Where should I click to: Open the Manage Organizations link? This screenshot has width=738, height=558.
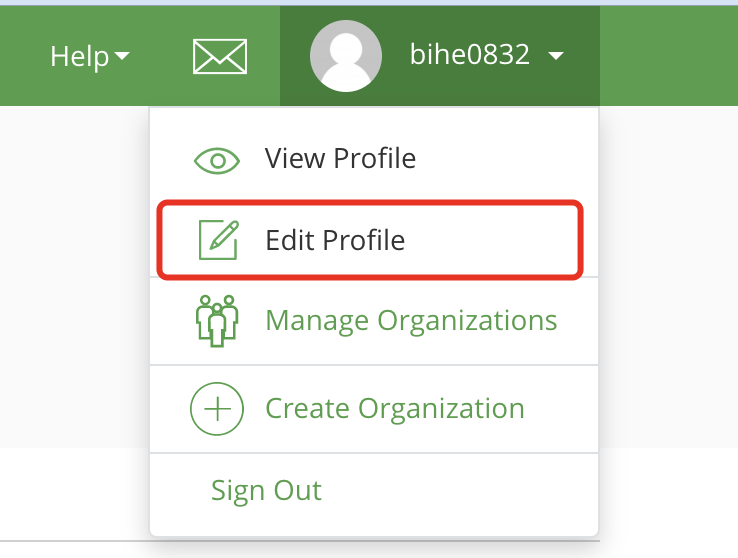(411, 321)
